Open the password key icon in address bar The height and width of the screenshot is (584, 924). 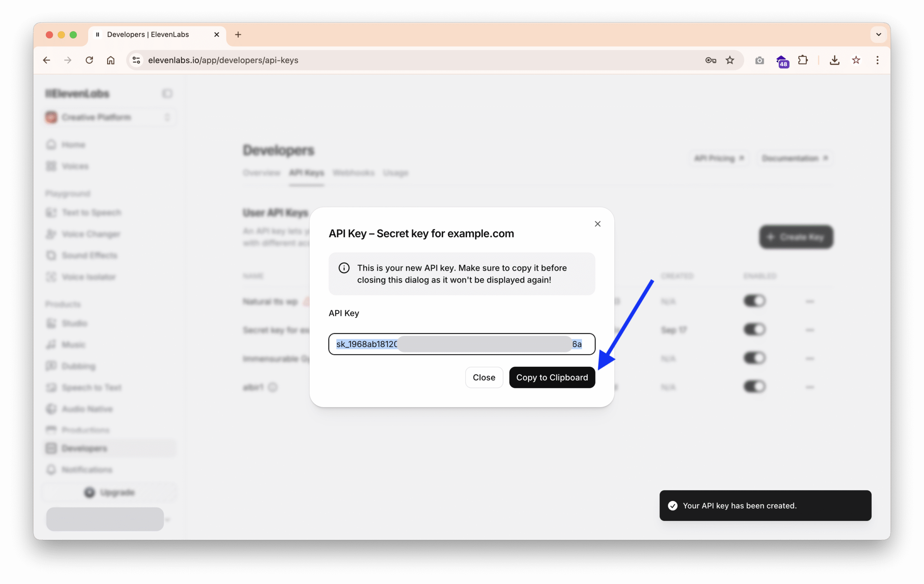(710, 60)
